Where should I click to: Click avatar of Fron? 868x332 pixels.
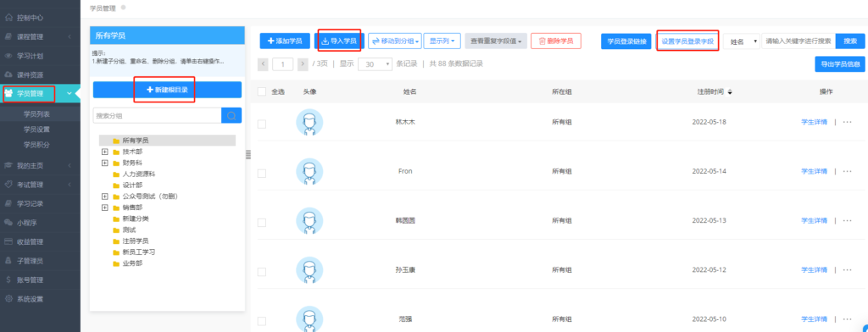[309, 172]
